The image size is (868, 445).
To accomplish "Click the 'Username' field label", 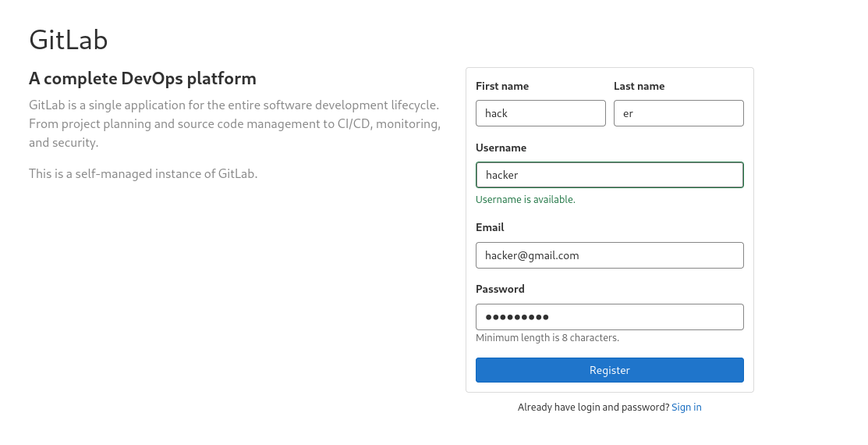I will [501, 148].
